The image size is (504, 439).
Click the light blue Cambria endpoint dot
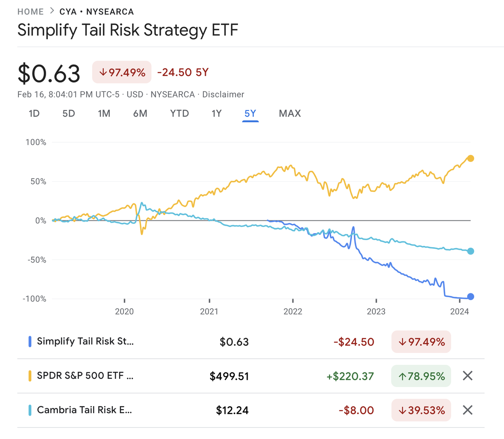(x=470, y=251)
